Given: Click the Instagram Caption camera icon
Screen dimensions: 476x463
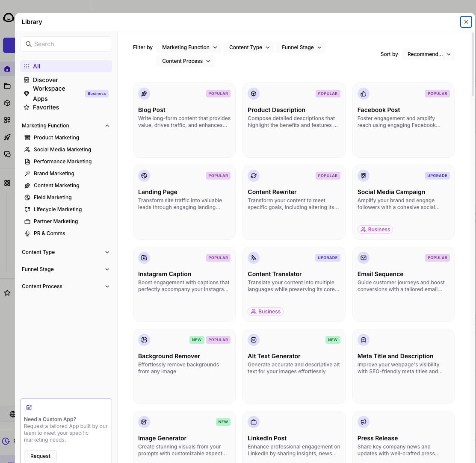Looking at the screenshot, I should [144, 258].
